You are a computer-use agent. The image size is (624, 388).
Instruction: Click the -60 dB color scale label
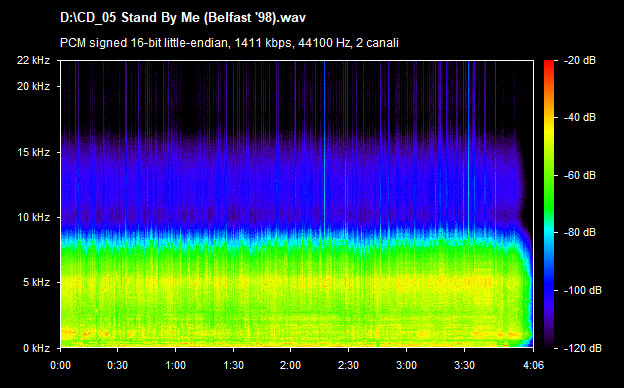pos(580,175)
